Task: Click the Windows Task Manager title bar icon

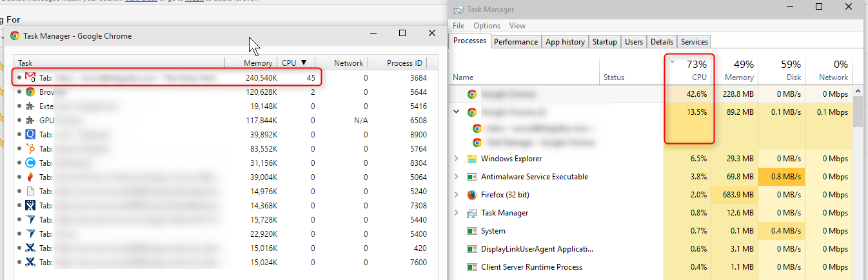Action: coord(459,10)
